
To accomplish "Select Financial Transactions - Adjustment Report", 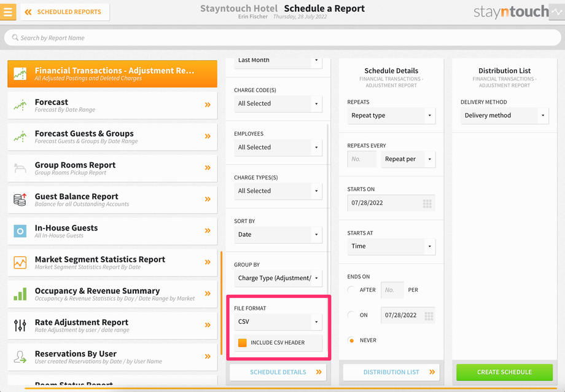I will point(112,74).
